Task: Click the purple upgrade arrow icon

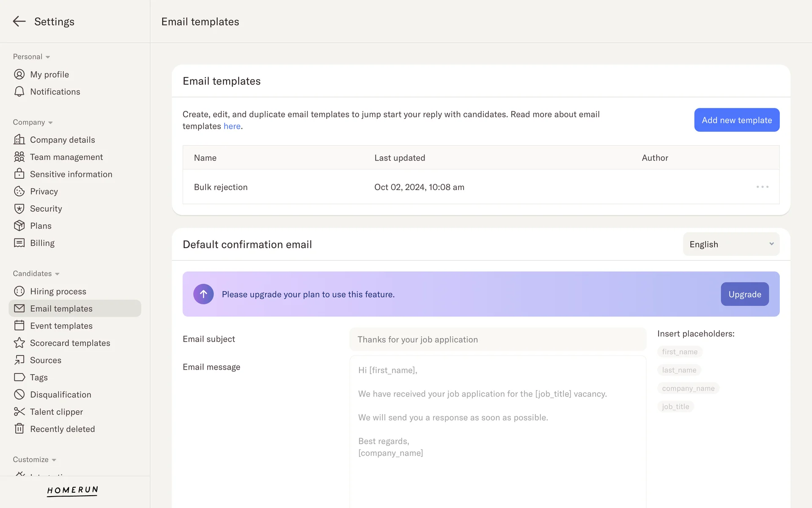Action: [203, 294]
